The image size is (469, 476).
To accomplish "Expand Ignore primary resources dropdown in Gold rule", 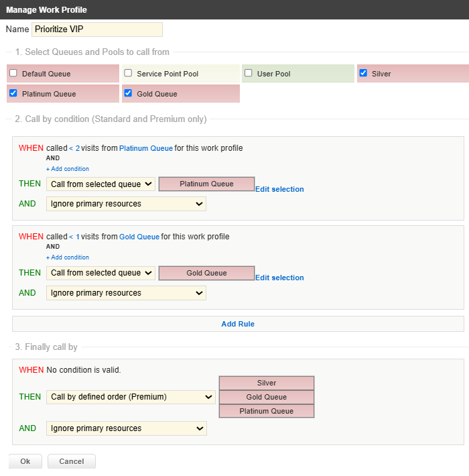I will pyautogui.click(x=126, y=293).
